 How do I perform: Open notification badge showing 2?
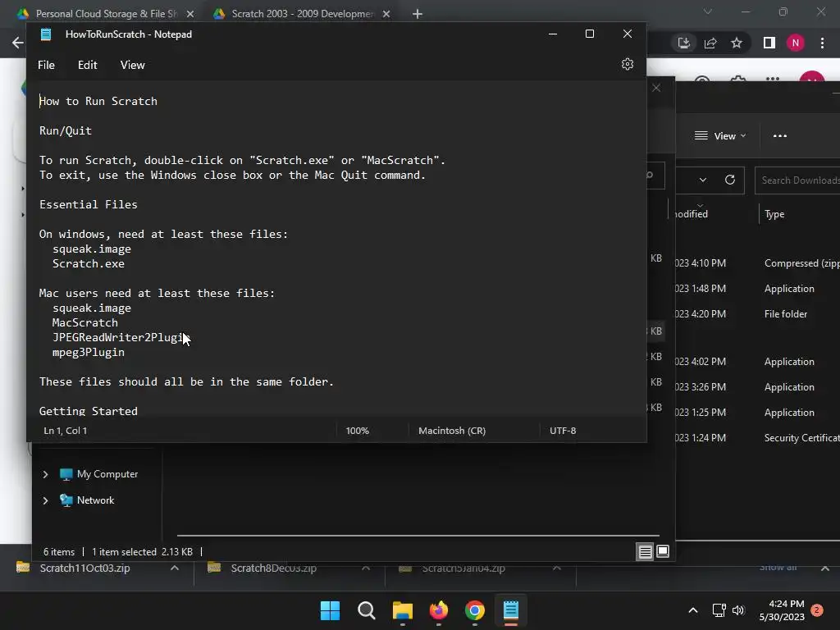point(817,610)
